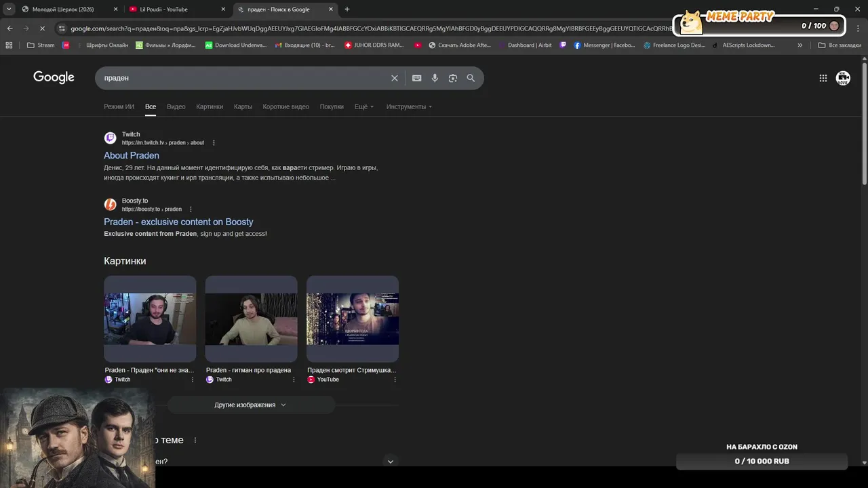
Task: Click the Google logo
Action: [54, 77]
